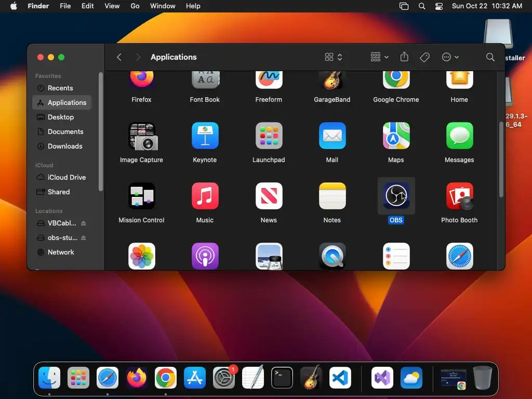Open the Edit menu

(x=87, y=6)
